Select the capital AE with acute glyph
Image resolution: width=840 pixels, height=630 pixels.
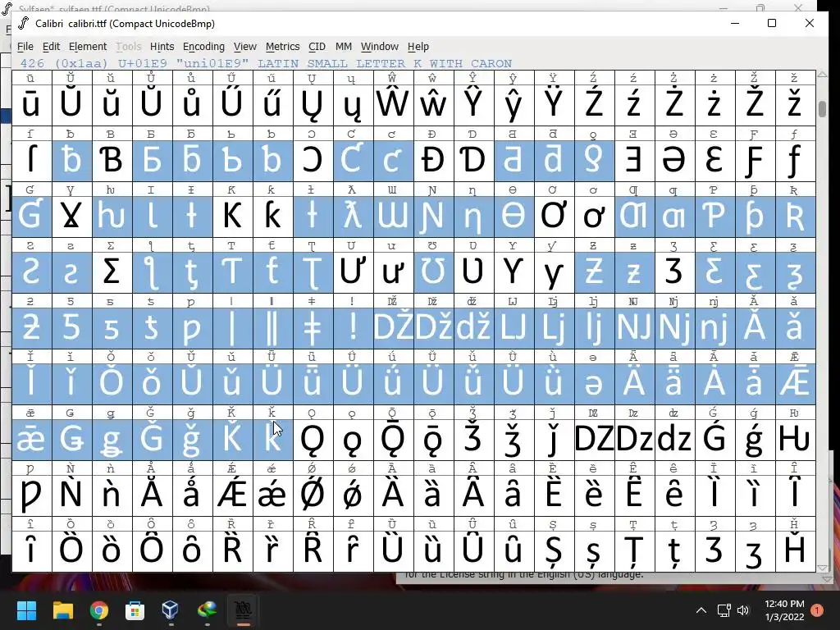[232, 495]
